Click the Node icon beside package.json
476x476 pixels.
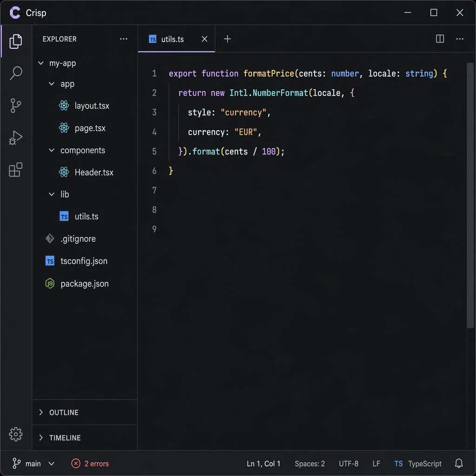pos(50,283)
